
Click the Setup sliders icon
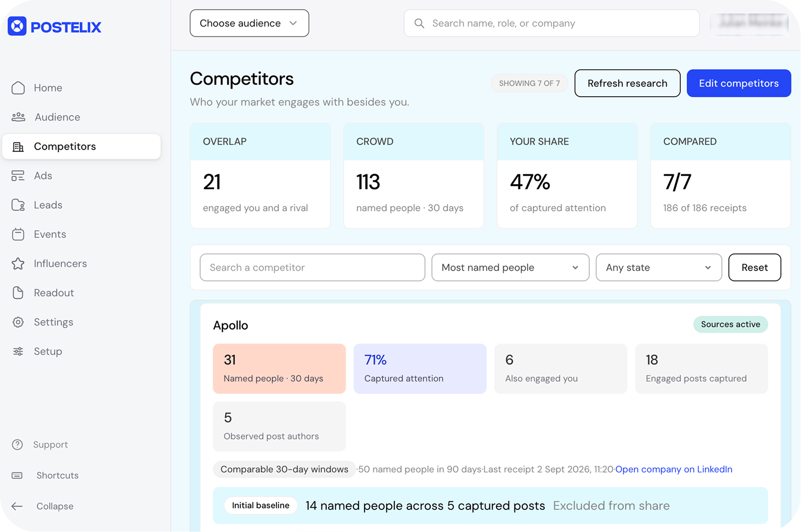pyautogui.click(x=18, y=352)
